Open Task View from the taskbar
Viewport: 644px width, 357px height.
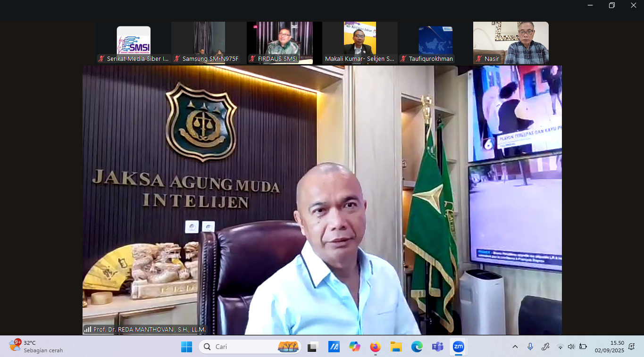click(312, 347)
